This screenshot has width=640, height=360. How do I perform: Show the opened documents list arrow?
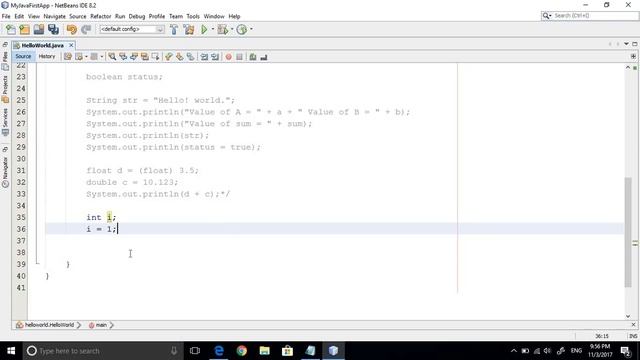pos(626,44)
